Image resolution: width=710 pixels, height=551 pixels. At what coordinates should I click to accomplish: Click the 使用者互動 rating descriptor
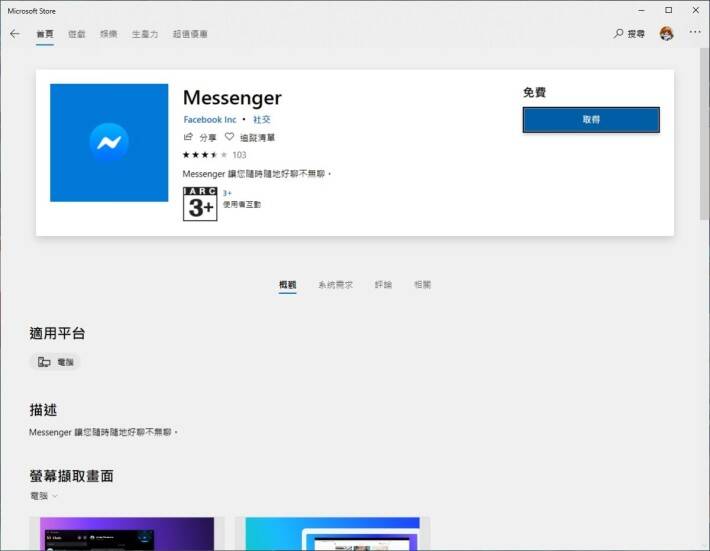tap(242, 205)
